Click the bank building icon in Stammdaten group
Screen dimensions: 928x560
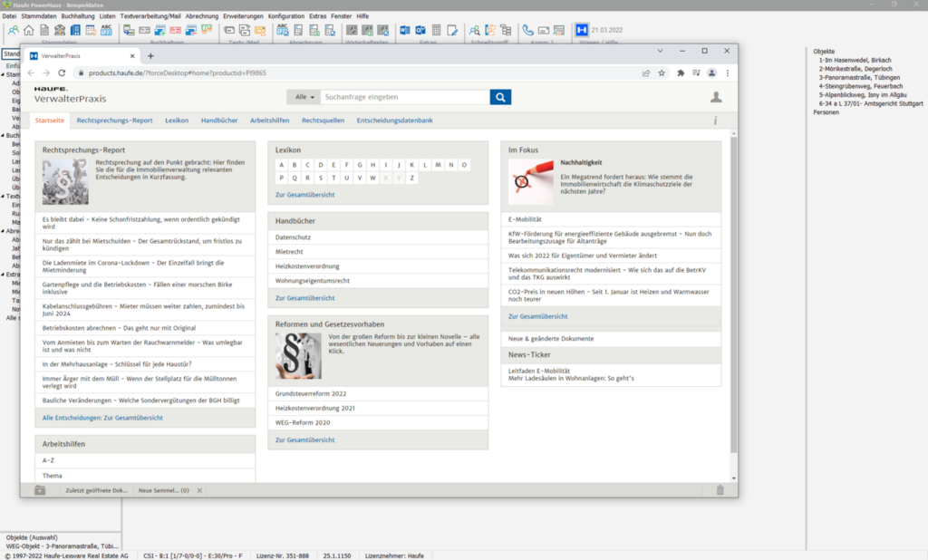click(60, 30)
